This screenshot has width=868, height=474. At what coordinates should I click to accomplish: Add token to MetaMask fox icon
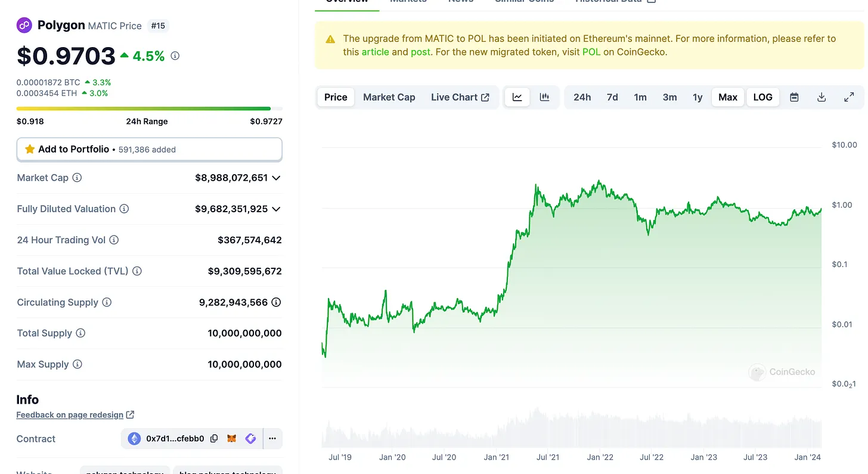pos(232,439)
